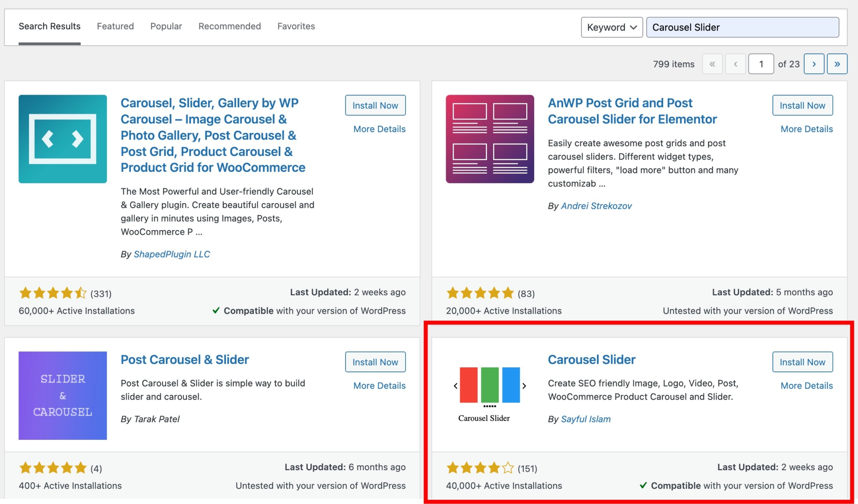Go to the previous results page
This screenshot has width=858, height=504.
[x=735, y=64]
